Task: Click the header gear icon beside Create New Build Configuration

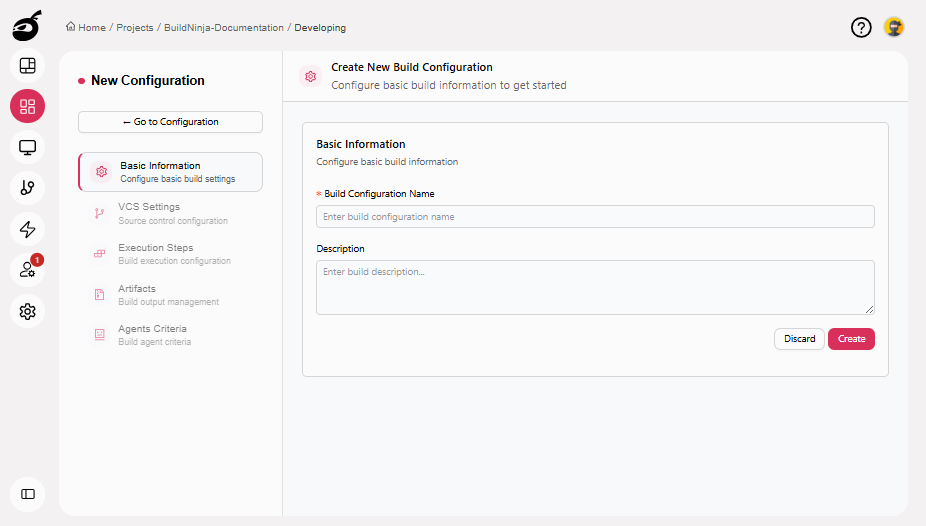Action: point(311,76)
